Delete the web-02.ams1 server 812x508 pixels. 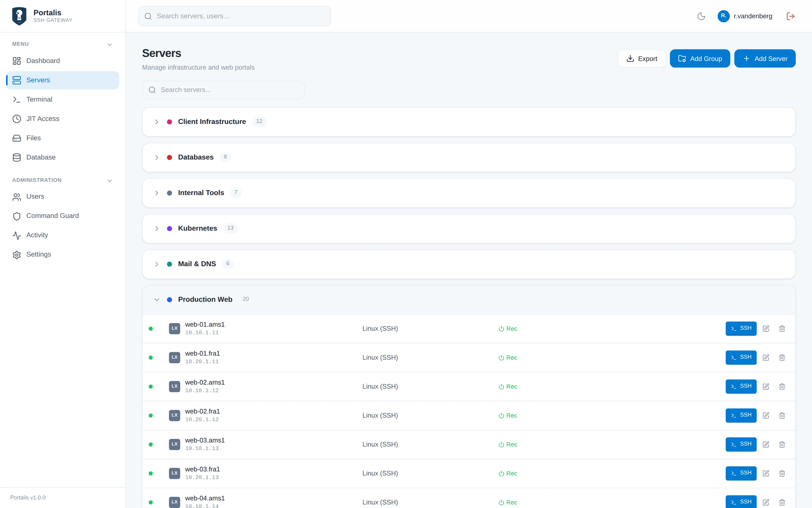pyautogui.click(x=782, y=386)
